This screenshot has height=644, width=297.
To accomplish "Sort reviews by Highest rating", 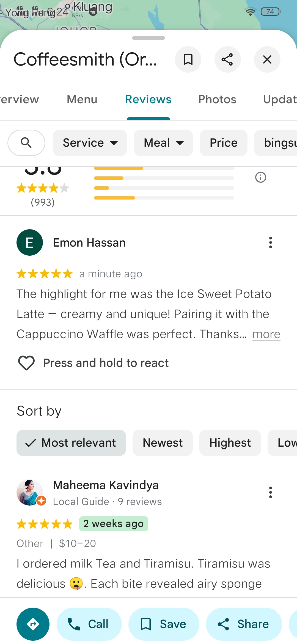I will pyautogui.click(x=230, y=443).
